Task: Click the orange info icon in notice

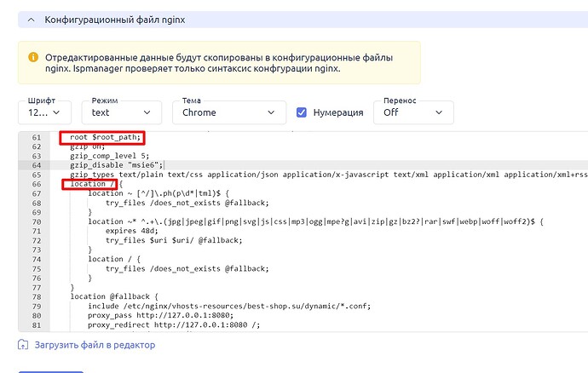Action: tap(33, 57)
